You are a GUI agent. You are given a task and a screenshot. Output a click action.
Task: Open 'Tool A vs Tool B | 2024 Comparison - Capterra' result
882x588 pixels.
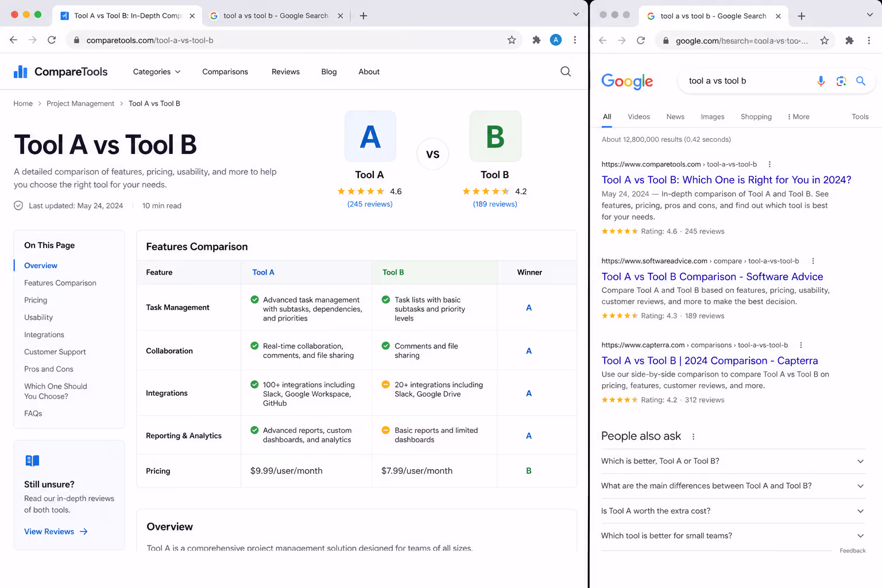click(x=710, y=361)
